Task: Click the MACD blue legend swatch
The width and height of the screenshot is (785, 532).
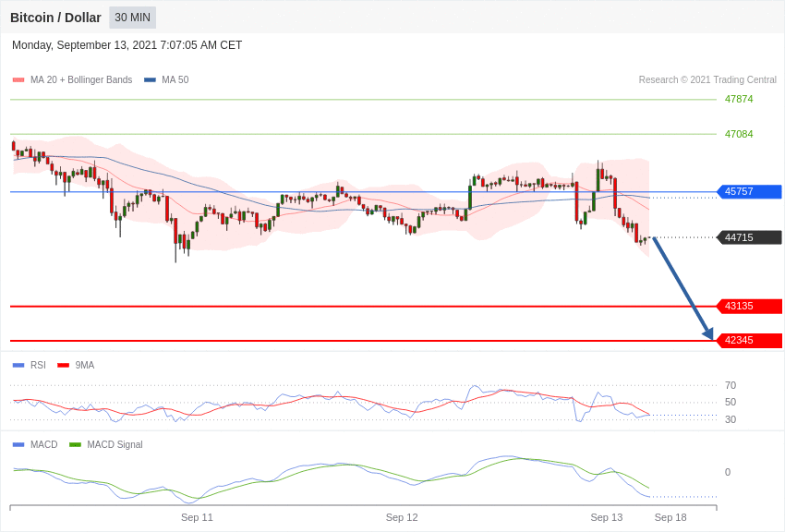Action: [18, 445]
